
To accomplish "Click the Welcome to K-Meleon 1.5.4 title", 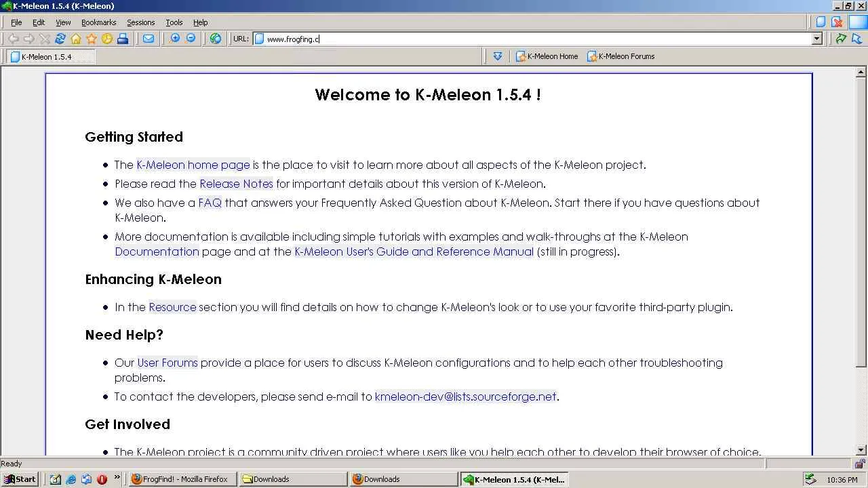I will [x=428, y=95].
